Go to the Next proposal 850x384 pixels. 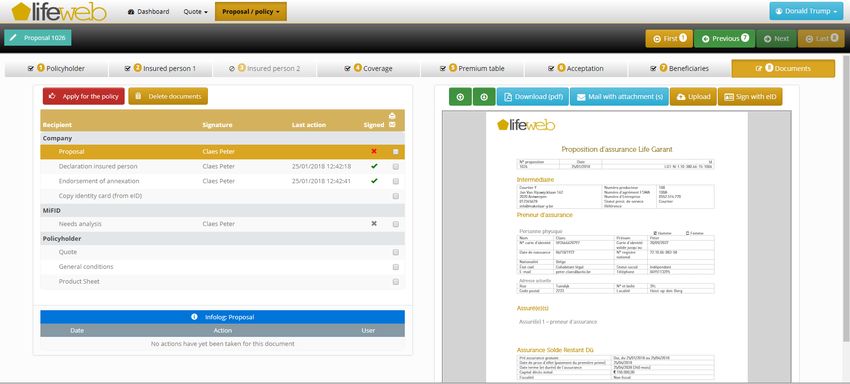point(776,39)
